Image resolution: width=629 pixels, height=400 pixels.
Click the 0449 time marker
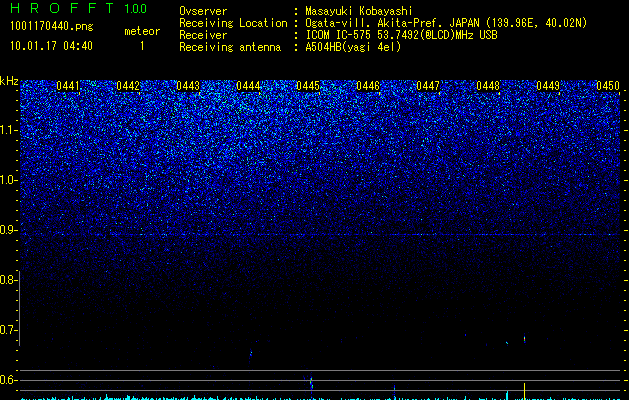548,86
